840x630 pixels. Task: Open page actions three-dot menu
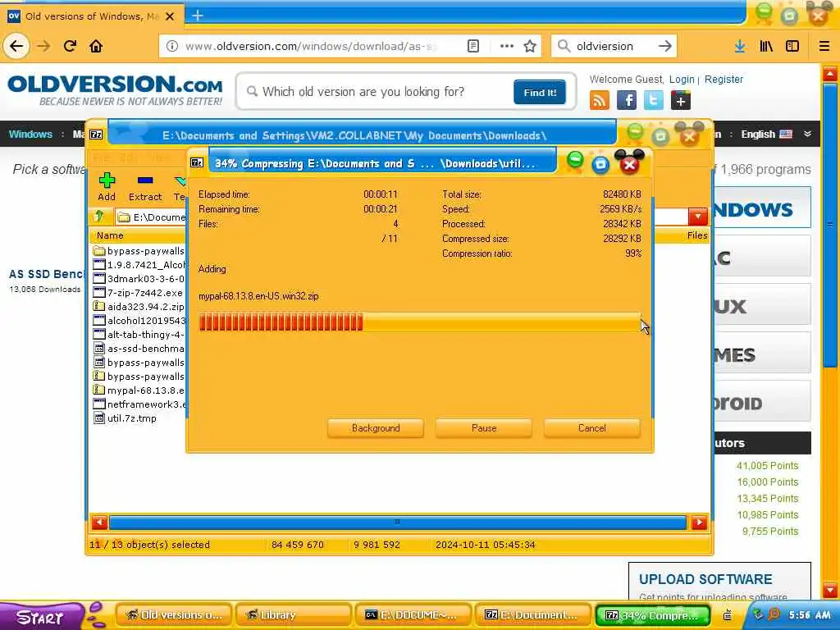point(506,46)
